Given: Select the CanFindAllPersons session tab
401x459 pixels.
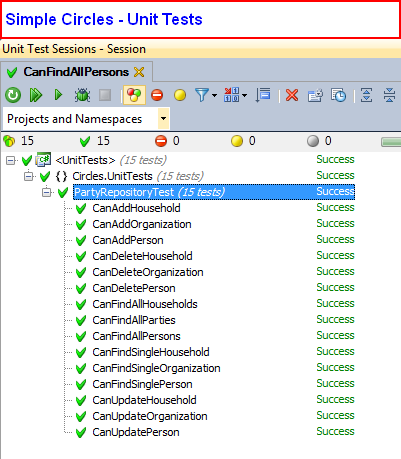Looking at the screenshot, I should (76, 72).
